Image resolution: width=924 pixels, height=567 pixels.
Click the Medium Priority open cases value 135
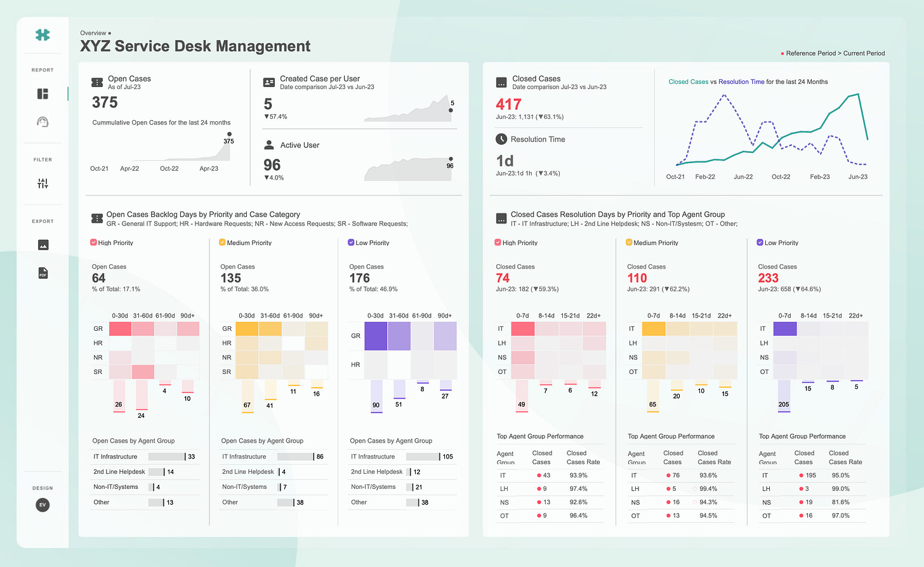pos(230,278)
